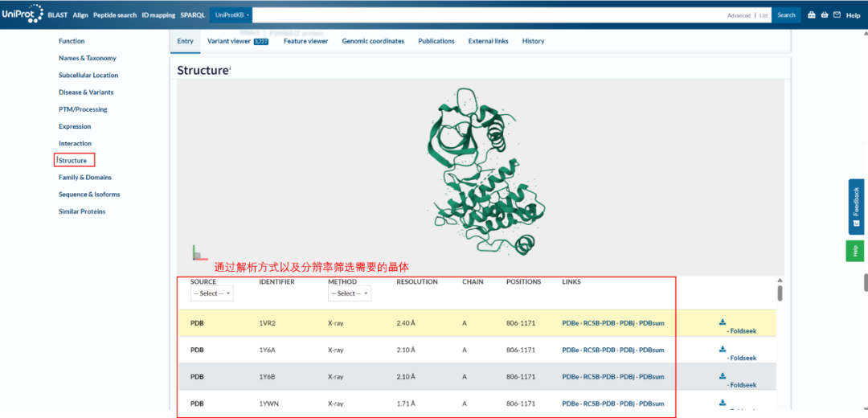
Task: Switch to the Entry tab
Action: point(186,41)
